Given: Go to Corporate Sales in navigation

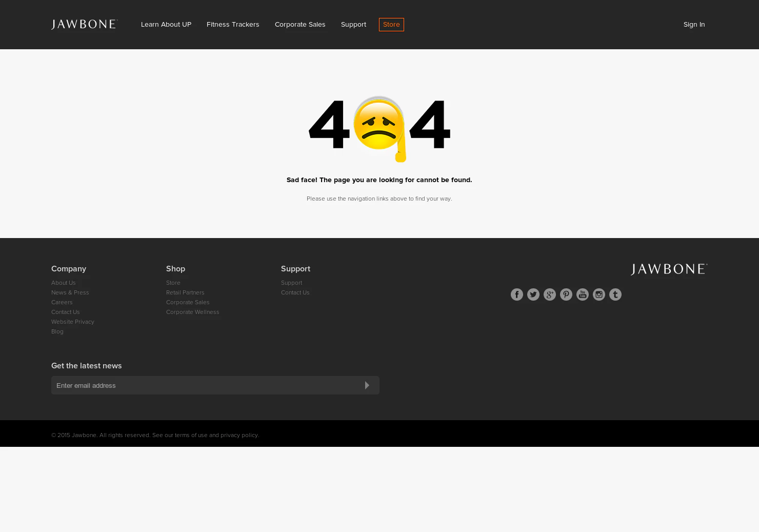Looking at the screenshot, I should (300, 25).
